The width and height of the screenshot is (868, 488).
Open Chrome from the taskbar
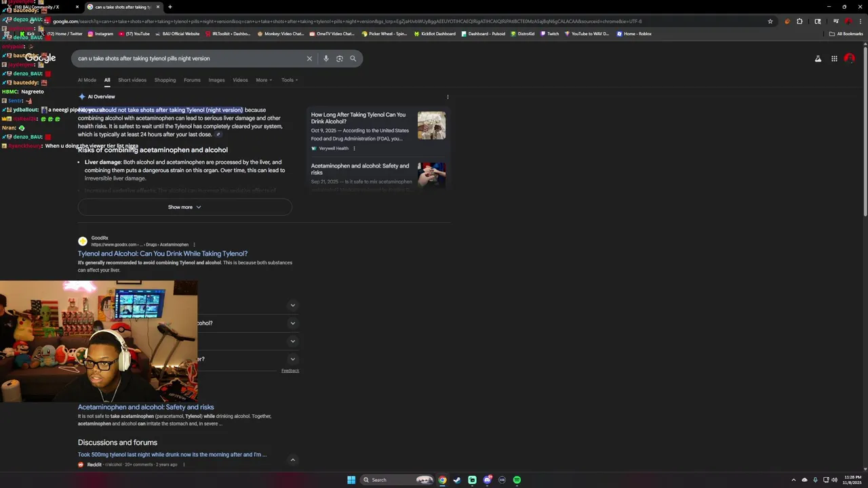pyautogui.click(x=442, y=480)
